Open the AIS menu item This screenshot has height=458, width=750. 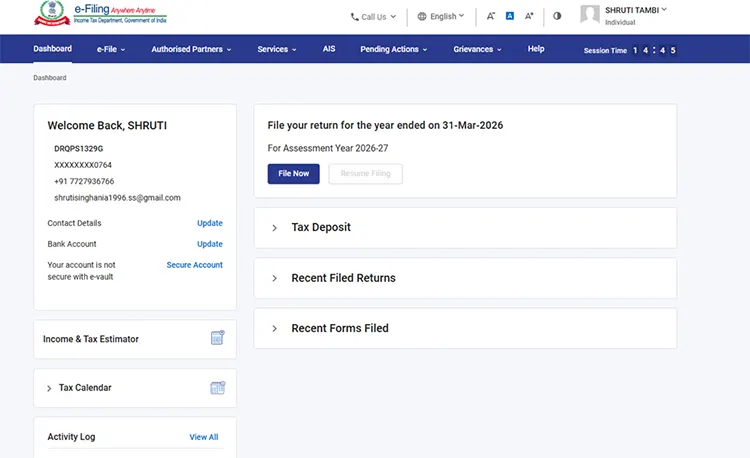[x=329, y=49]
